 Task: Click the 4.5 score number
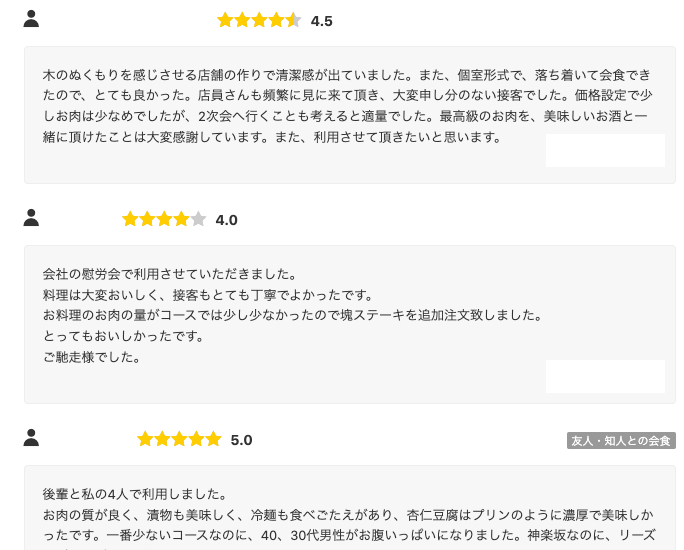point(321,21)
